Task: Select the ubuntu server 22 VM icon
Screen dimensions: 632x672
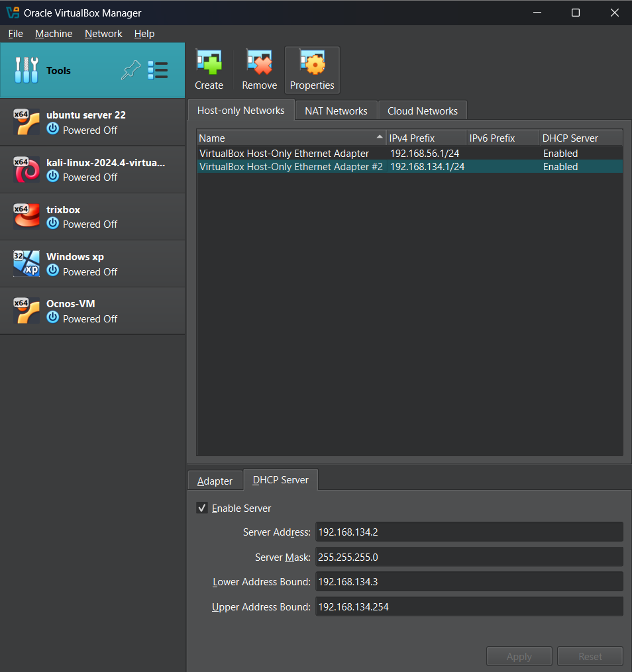Action: coord(26,122)
